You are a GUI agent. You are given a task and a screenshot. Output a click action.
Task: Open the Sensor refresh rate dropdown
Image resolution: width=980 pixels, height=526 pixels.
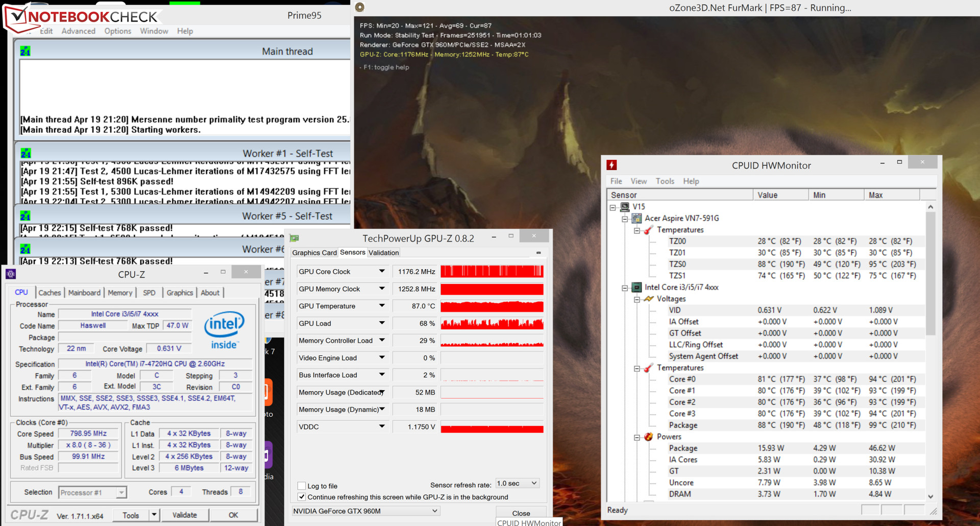[x=518, y=483]
